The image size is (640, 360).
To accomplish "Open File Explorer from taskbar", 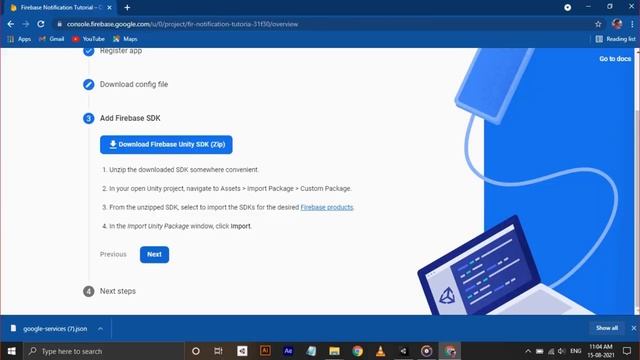I will (x=334, y=351).
